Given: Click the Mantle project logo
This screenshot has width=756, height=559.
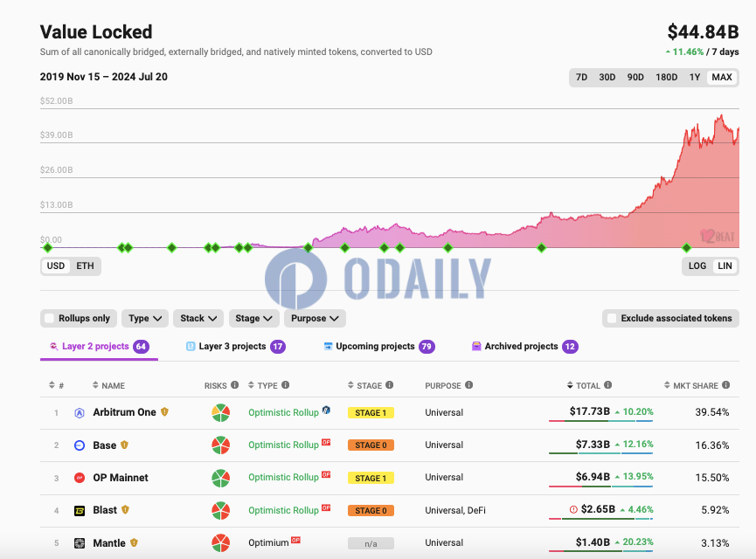Looking at the screenshot, I should [80, 543].
